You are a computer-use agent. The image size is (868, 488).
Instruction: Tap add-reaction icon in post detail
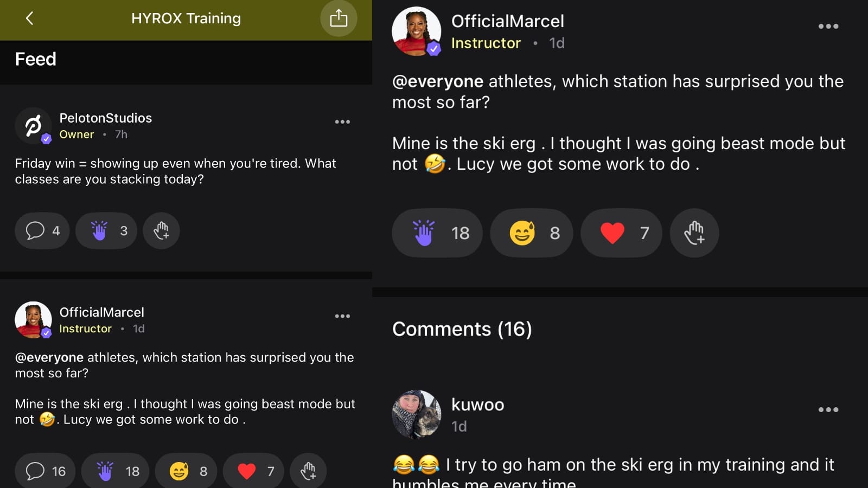tap(694, 233)
